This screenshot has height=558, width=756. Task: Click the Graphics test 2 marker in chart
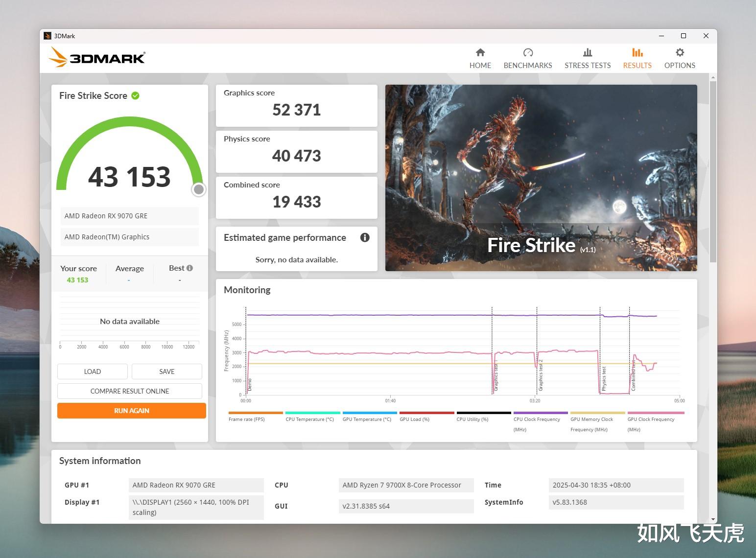click(541, 375)
